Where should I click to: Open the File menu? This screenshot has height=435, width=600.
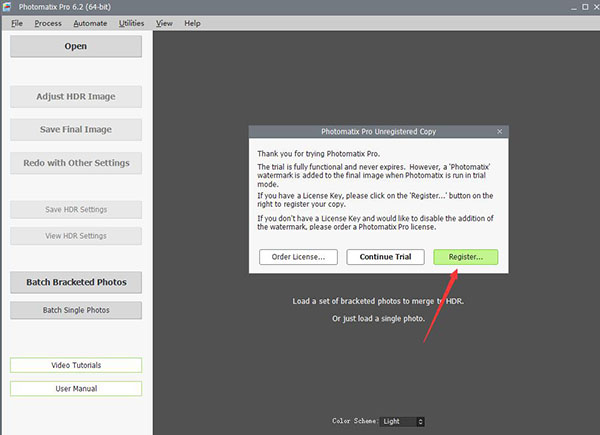point(17,23)
